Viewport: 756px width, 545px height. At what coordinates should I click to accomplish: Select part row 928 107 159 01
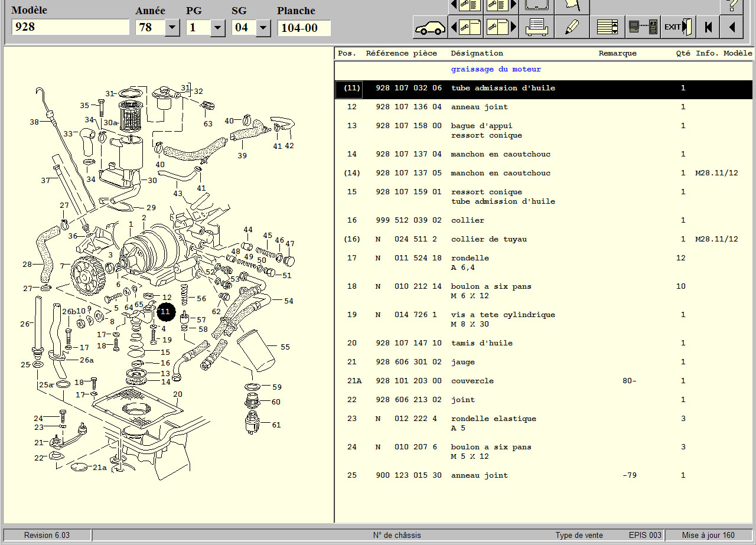pos(544,197)
